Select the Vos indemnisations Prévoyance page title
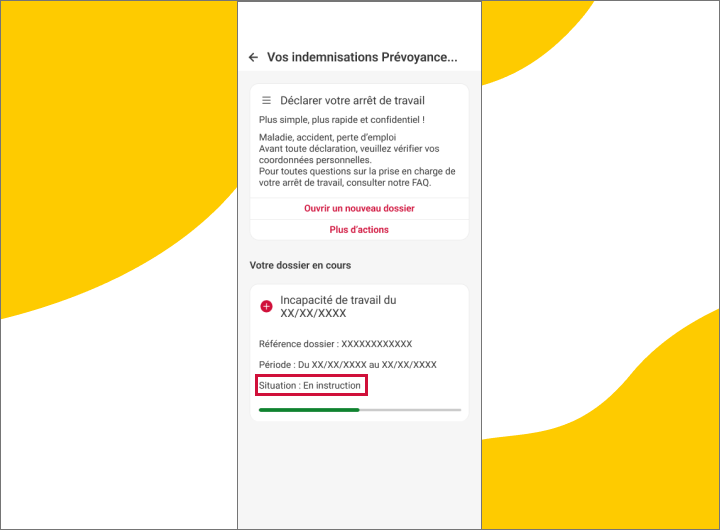The width and height of the screenshot is (720, 530). click(362, 58)
